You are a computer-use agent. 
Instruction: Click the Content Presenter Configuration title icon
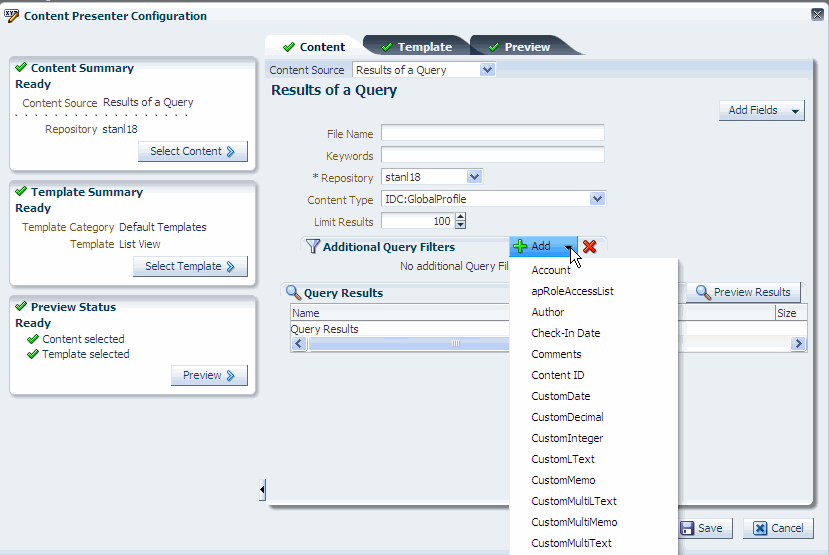(12, 16)
